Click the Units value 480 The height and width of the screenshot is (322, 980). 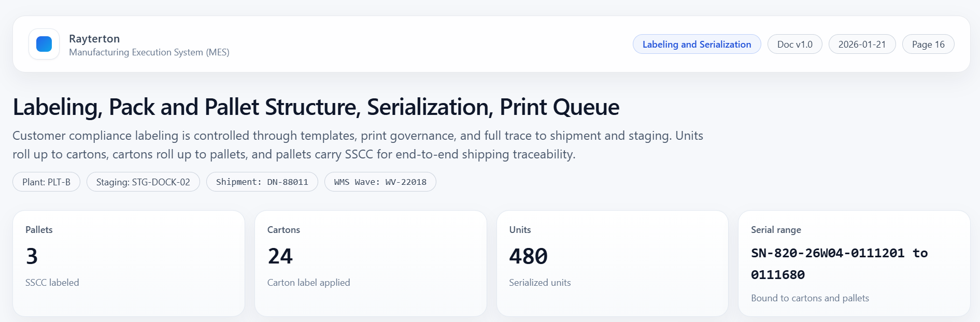528,256
